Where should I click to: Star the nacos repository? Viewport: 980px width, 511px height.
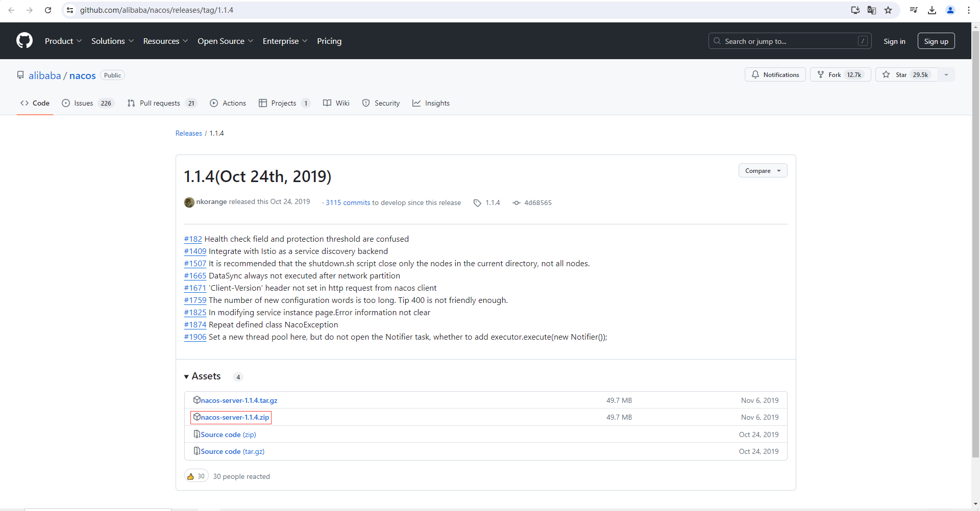(907, 74)
